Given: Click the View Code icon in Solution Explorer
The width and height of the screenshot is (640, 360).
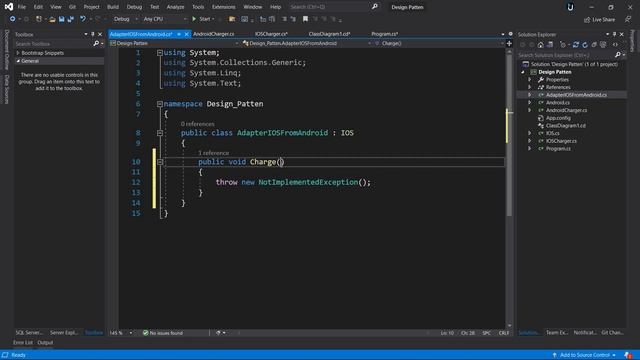Looking at the screenshot, I should (x=615, y=45).
